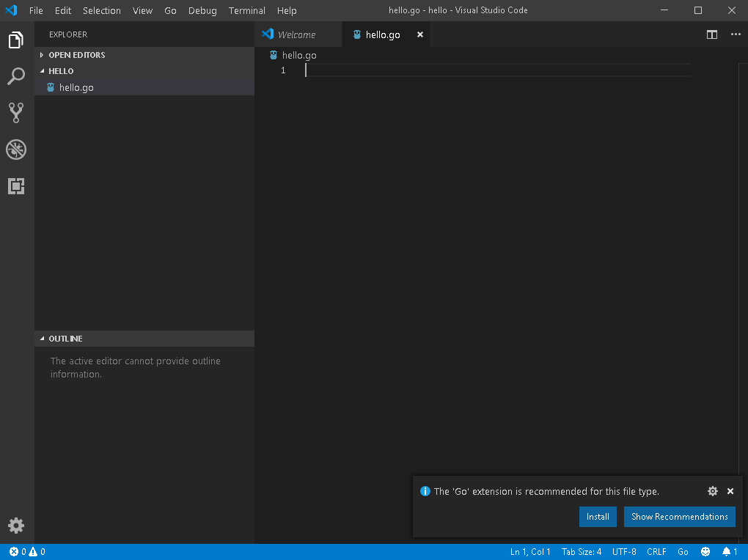Image resolution: width=748 pixels, height=560 pixels.
Task: Collapse the OUTLINE panel
Action: [x=65, y=338]
